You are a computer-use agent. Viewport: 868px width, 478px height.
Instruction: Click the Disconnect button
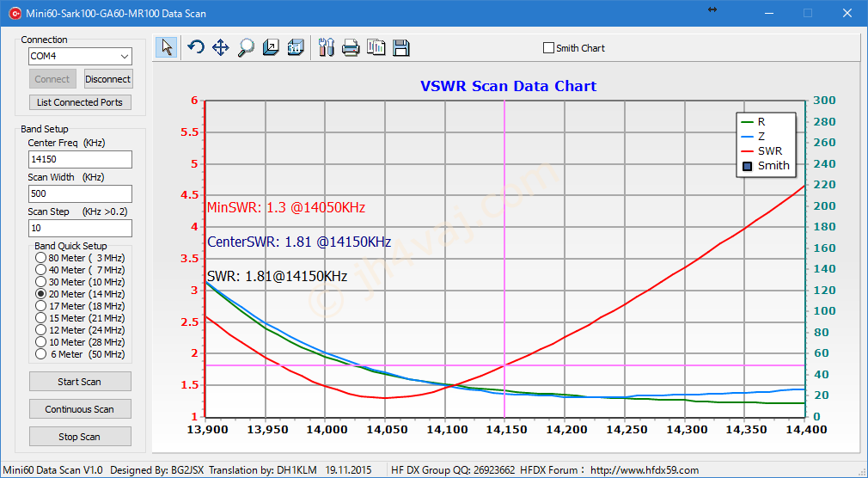pyautogui.click(x=108, y=79)
